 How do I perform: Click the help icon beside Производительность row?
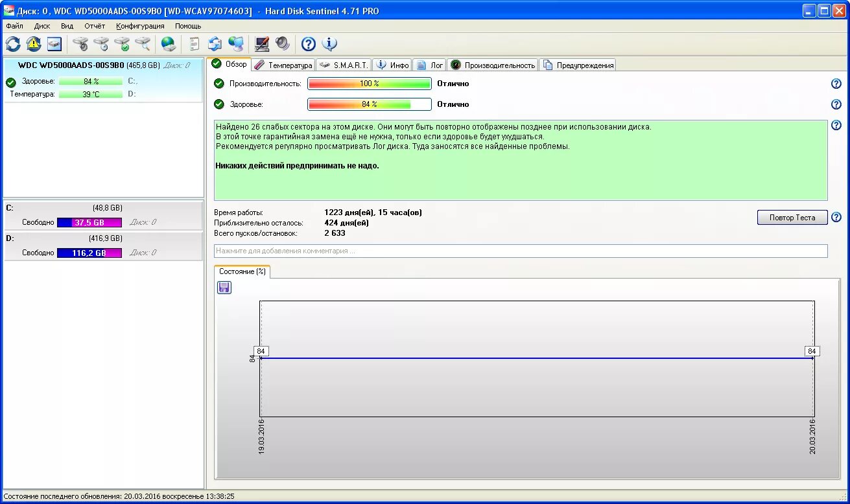point(836,84)
